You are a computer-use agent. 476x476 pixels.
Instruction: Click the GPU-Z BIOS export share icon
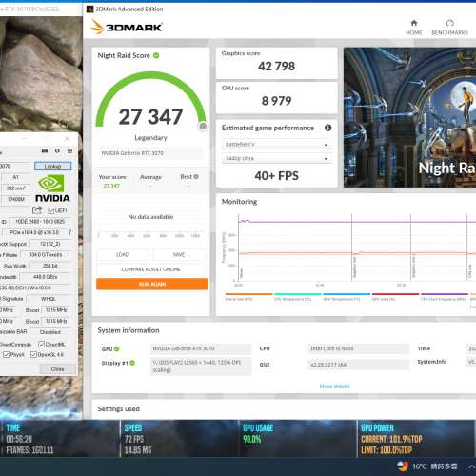[x=37, y=210]
